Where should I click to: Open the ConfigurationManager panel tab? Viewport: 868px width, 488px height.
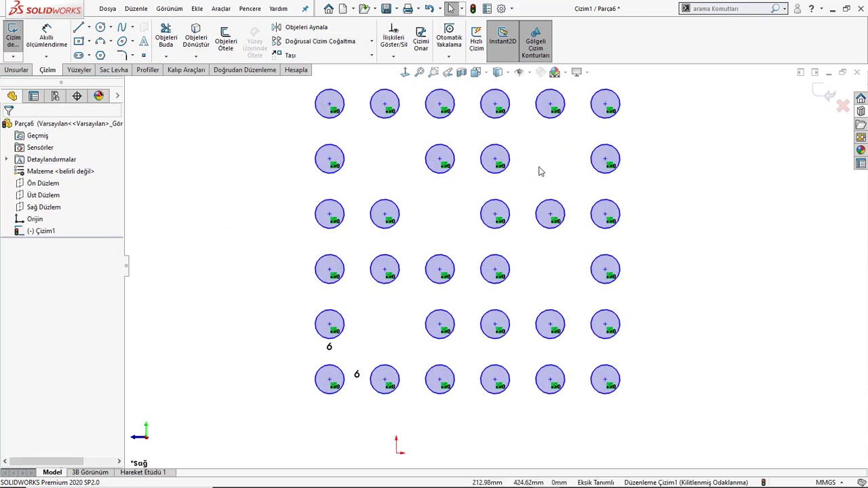55,96
